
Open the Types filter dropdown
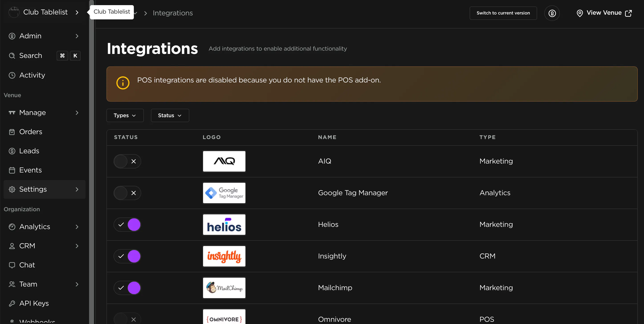point(125,115)
